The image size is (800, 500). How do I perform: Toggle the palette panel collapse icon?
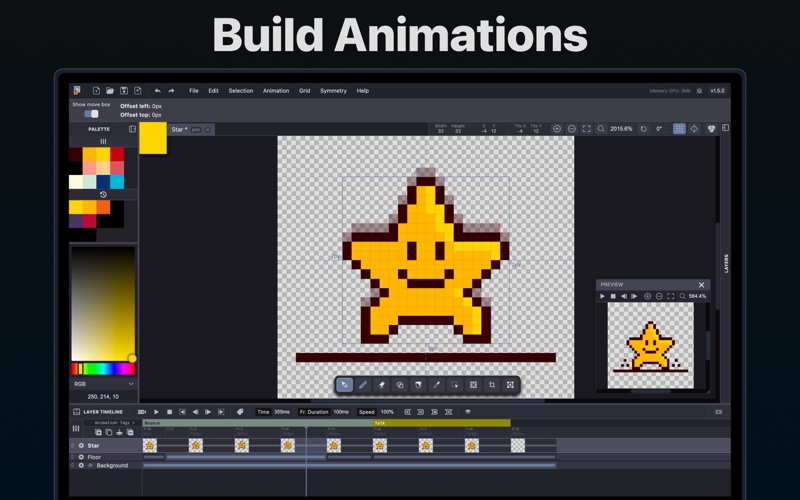tap(132, 129)
